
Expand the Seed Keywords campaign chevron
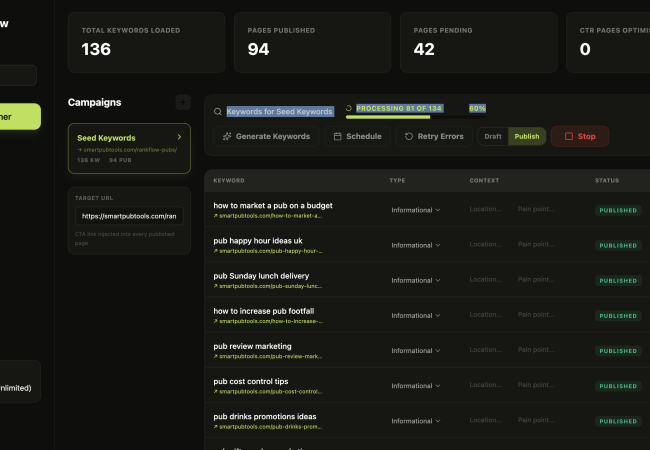point(179,137)
